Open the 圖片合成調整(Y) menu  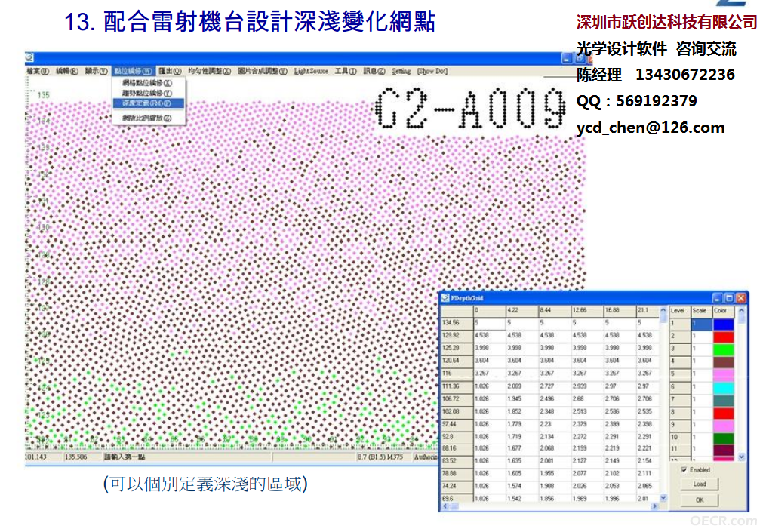tap(263, 72)
